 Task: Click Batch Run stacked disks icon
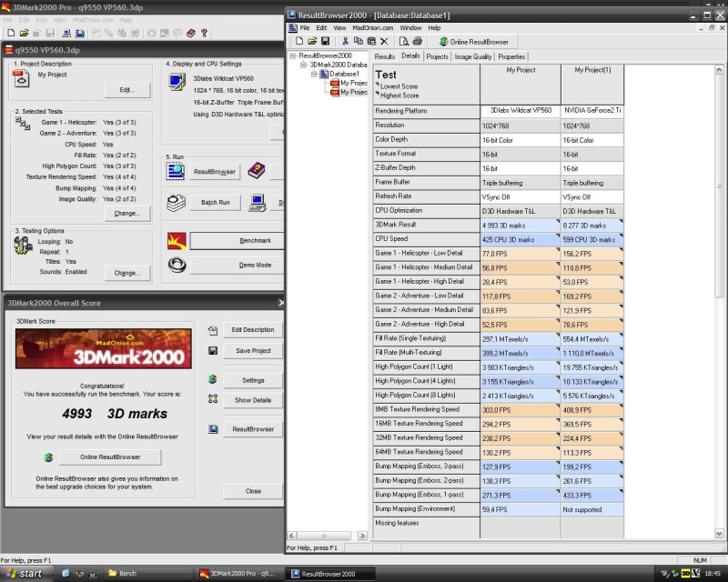(176, 203)
